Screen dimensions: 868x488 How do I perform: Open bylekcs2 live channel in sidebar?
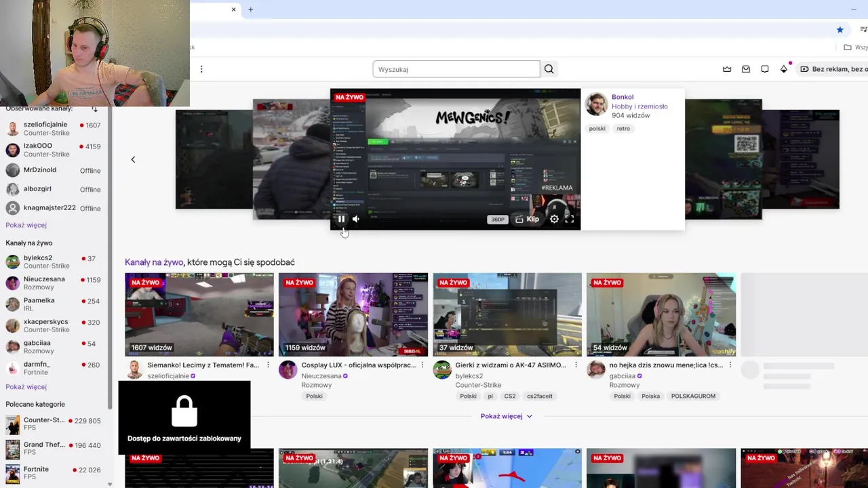(x=54, y=262)
